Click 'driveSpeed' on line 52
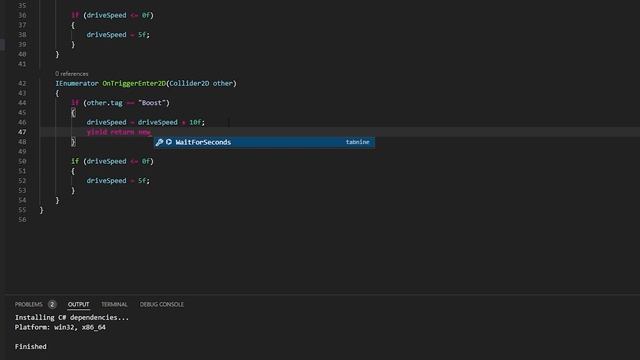640x360 pixels. [106, 181]
